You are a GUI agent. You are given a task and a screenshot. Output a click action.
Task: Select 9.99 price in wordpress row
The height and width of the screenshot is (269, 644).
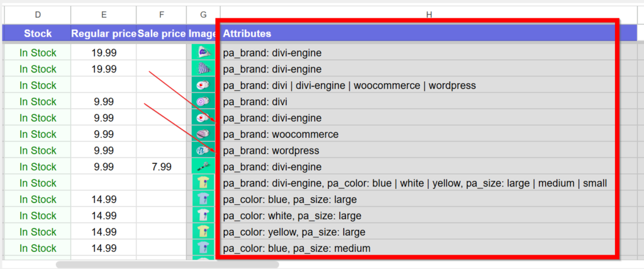[104, 151]
